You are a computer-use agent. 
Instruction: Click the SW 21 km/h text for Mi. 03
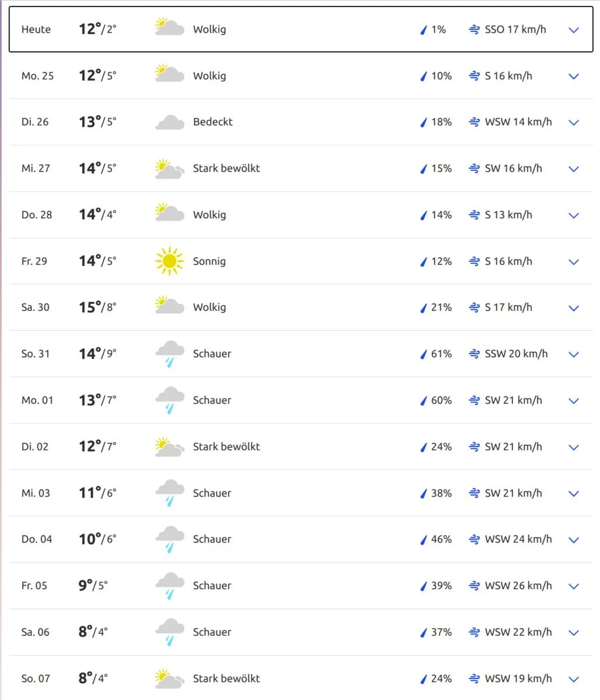coord(513,493)
